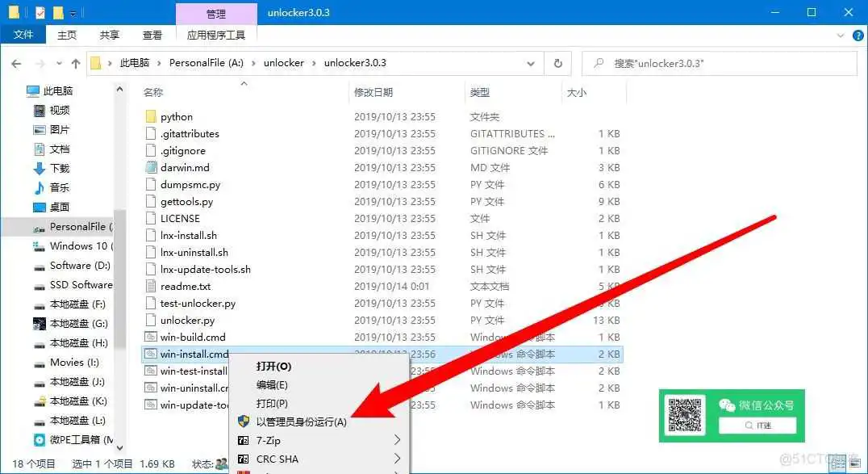Switch to the 查看 ribbon tab
Screen dimensions: 868x474
[153, 34]
